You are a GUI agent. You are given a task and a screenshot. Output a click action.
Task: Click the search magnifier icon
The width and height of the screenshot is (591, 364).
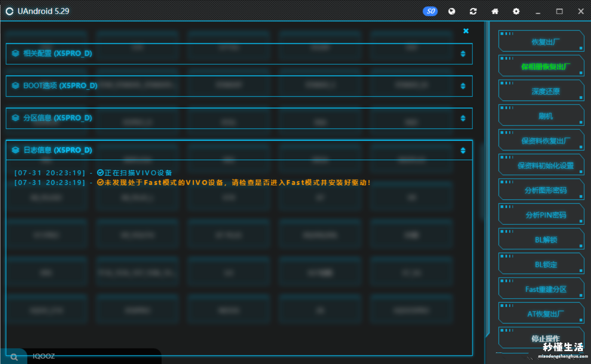click(x=14, y=357)
